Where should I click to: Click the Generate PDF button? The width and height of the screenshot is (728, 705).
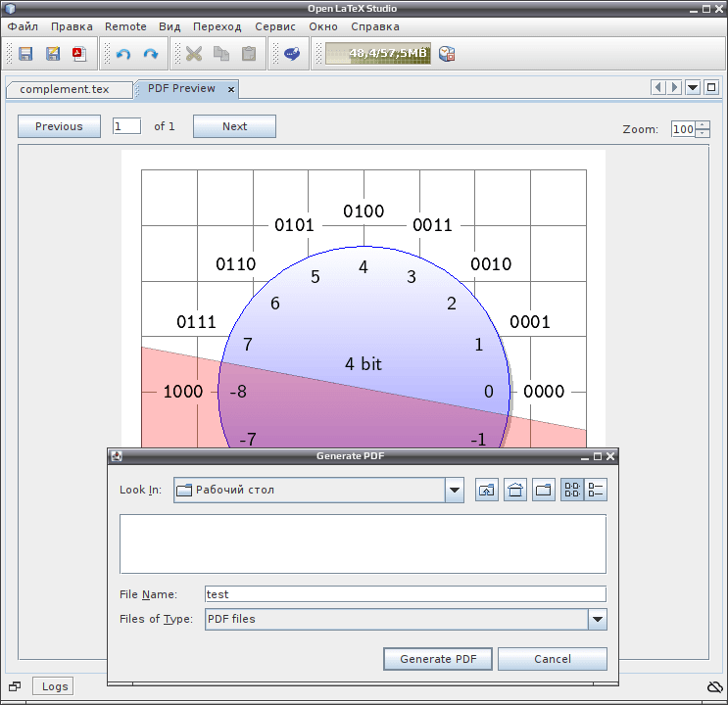click(438, 659)
